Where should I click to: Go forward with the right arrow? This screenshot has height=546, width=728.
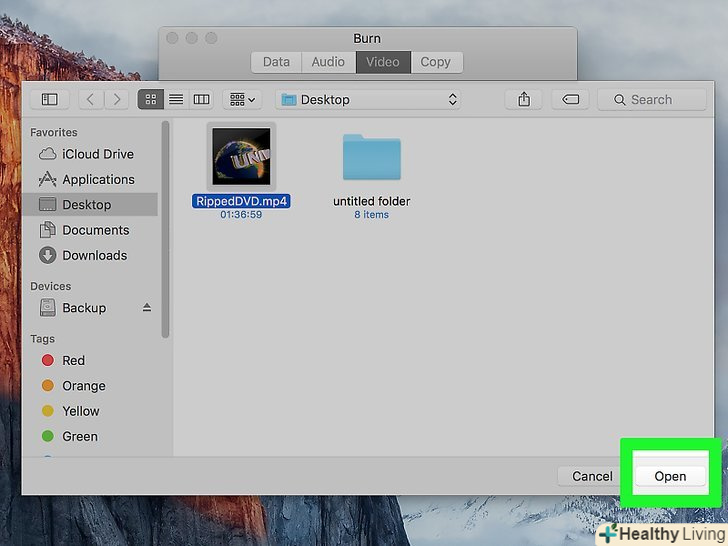coord(118,99)
